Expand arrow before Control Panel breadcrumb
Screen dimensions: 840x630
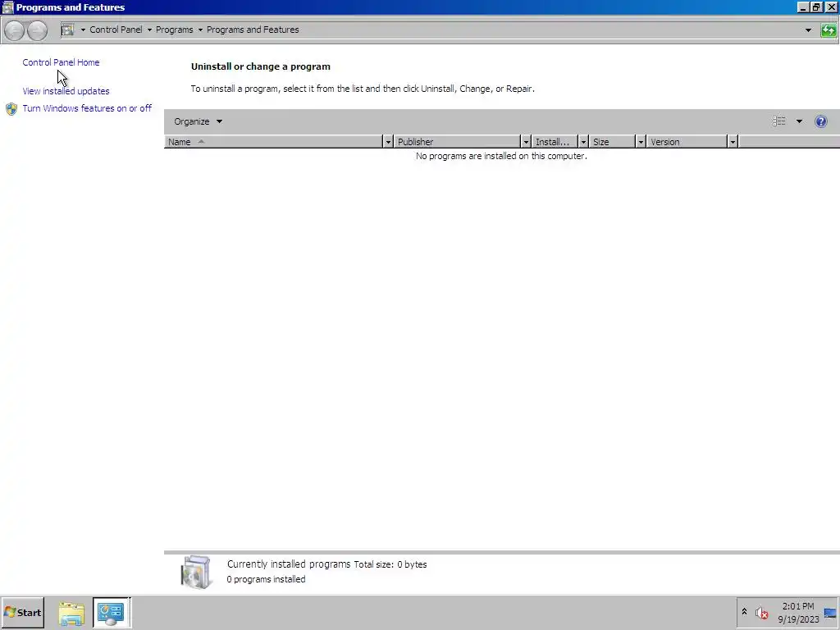[x=83, y=30]
